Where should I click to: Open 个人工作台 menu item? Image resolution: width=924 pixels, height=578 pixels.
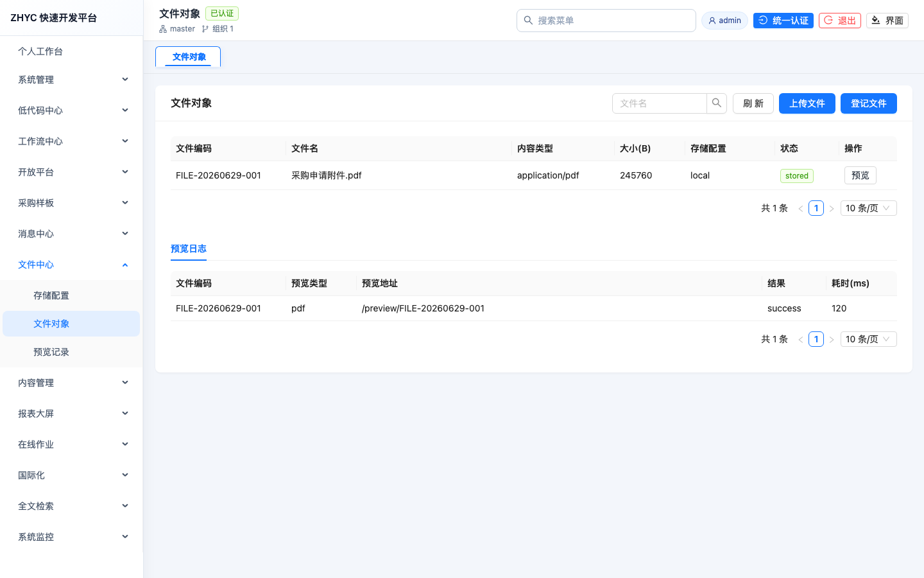71,51
